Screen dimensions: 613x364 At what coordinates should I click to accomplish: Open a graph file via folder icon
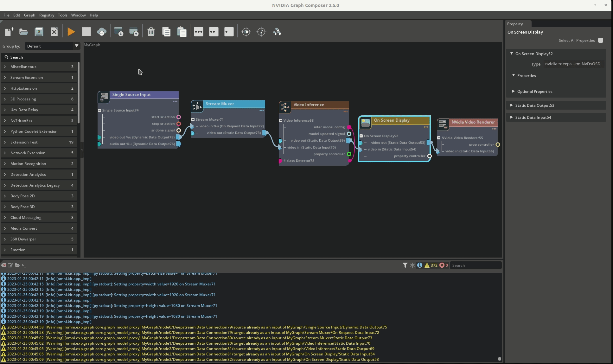pyautogui.click(x=24, y=32)
